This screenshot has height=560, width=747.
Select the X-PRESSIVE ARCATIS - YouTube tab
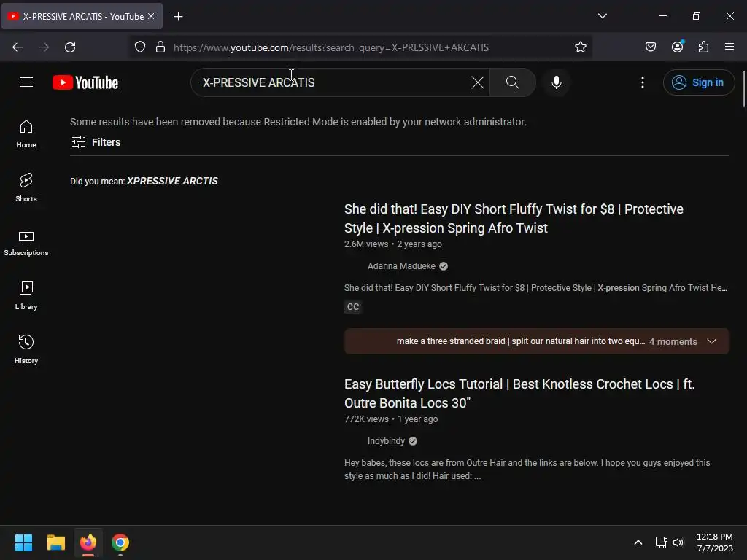(82, 16)
